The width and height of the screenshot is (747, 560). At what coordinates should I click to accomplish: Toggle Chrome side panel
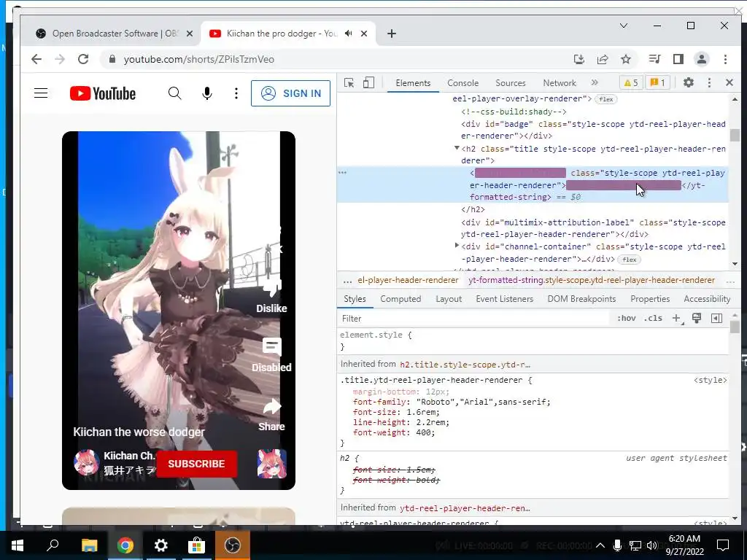pyautogui.click(x=678, y=59)
